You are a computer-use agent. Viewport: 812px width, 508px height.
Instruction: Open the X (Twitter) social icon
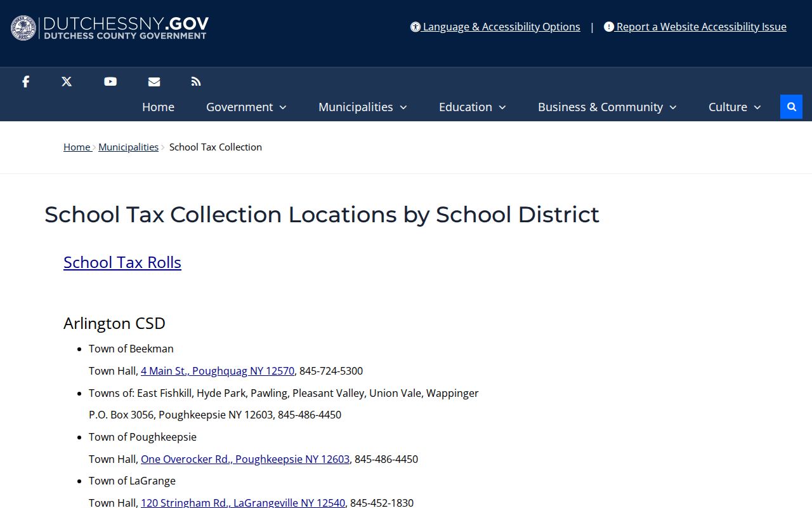click(x=67, y=81)
